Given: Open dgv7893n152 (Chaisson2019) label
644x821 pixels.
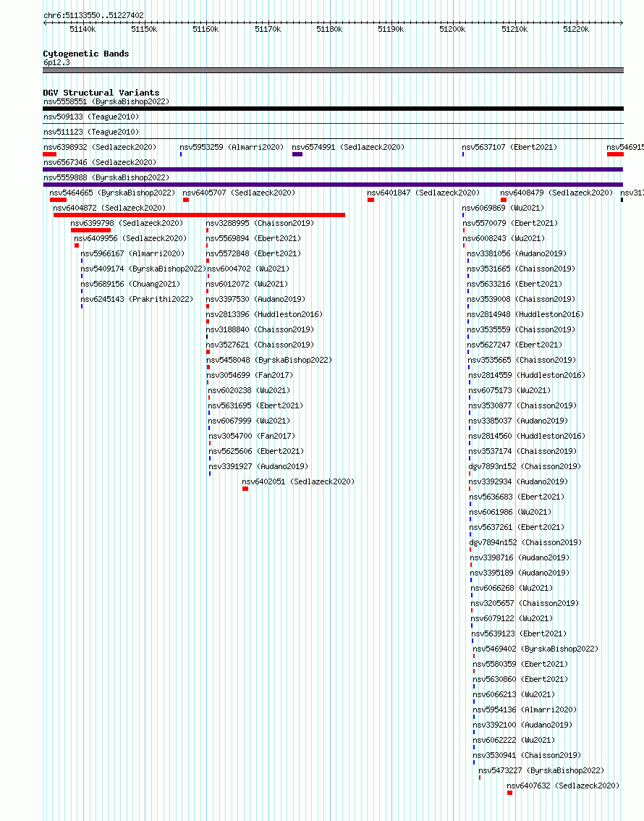Looking at the screenshot, I should [x=525, y=466].
